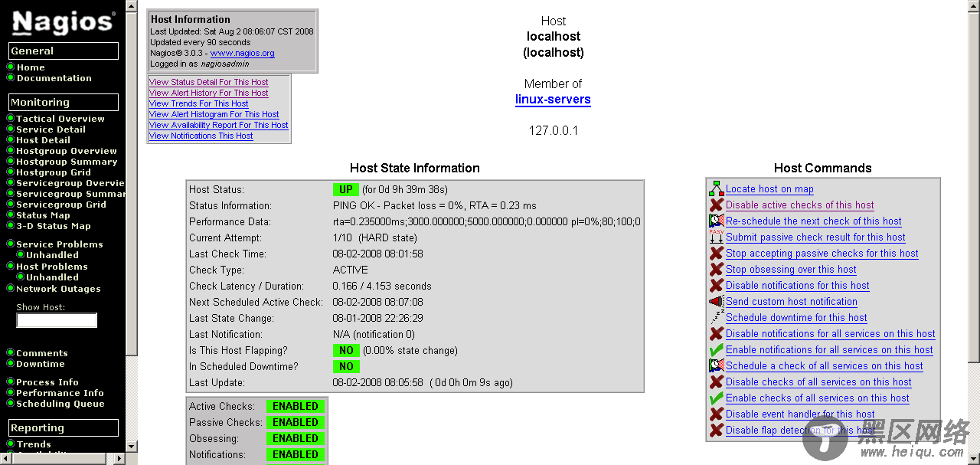Click the red X icon beside Disable flap detection

[716, 430]
